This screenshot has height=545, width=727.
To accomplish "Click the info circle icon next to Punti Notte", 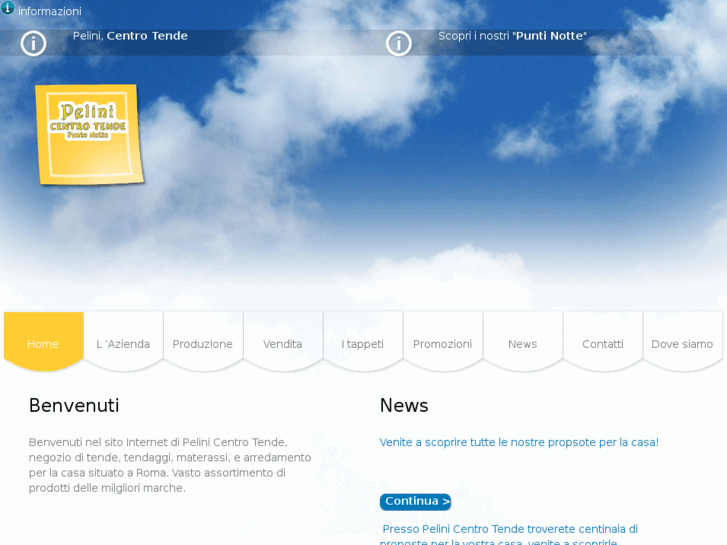I will (x=399, y=44).
